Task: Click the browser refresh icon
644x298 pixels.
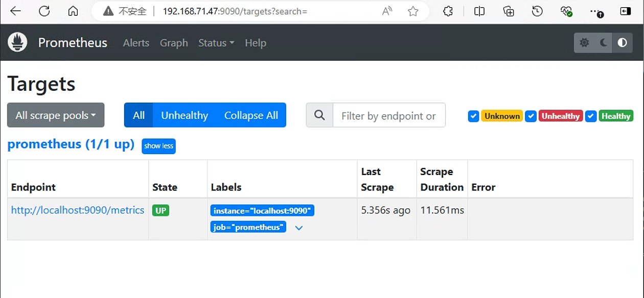Action: (x=44, y=11)
